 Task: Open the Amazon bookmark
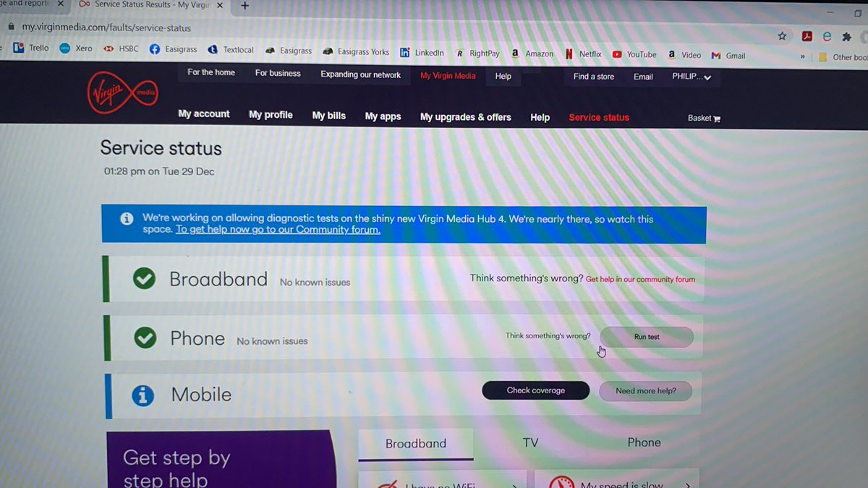tap(532, 53)
